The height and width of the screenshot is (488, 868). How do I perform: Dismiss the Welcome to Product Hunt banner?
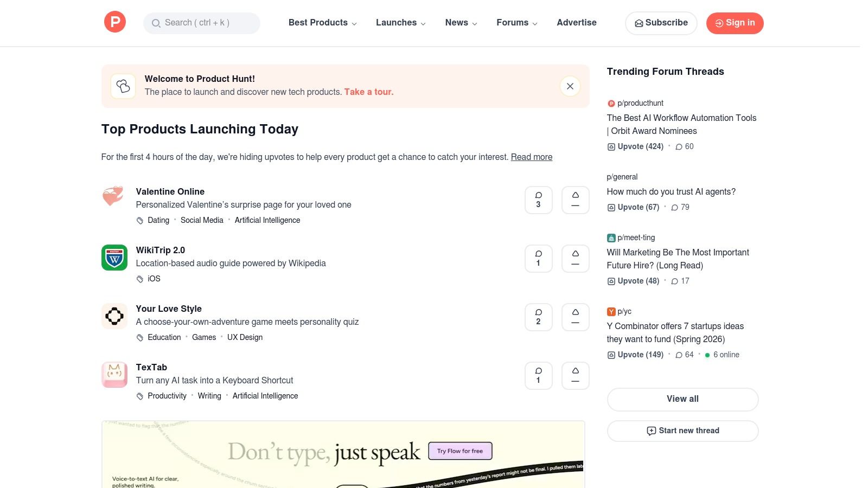[x=570, y=86]
